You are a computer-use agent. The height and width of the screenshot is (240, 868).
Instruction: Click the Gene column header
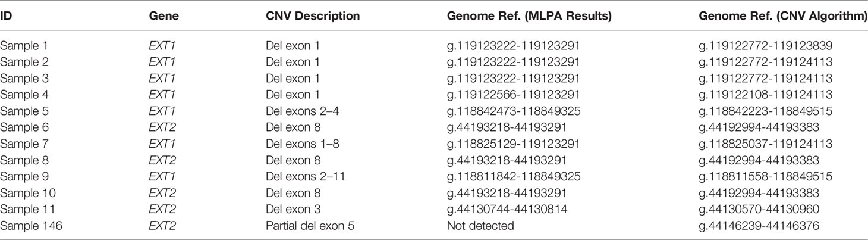point(162,17)
